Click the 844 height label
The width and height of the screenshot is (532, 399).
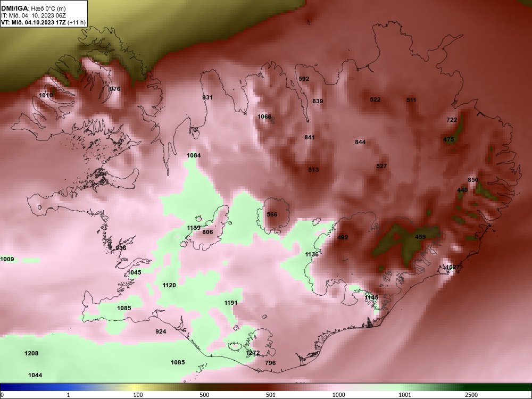tap(360, 143)
